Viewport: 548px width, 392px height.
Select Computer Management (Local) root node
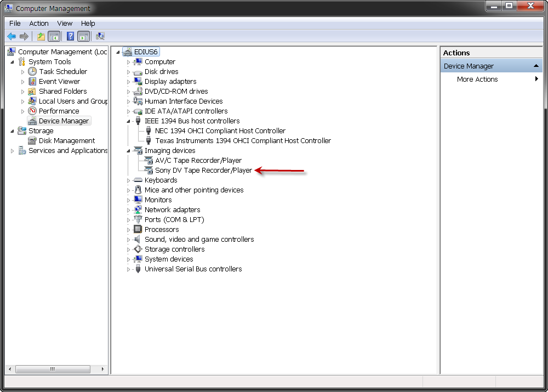[62, 52]
